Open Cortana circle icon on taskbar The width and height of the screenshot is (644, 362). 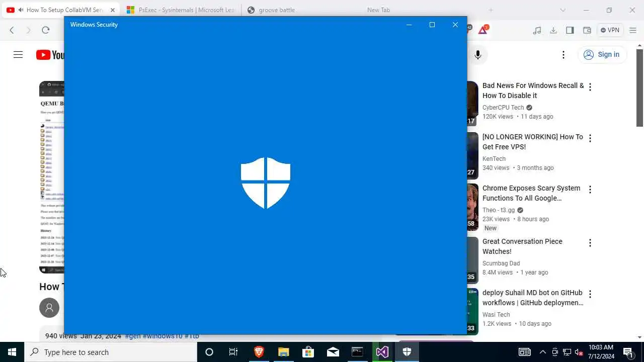pyautogui.click(x=209, y=352)
